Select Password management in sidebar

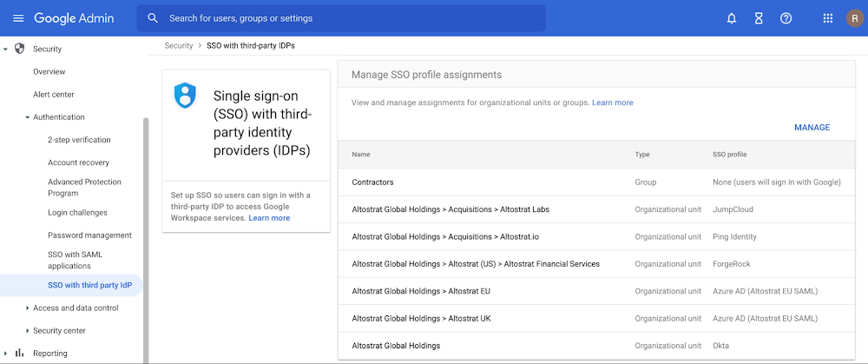click(x=89, y=235)
